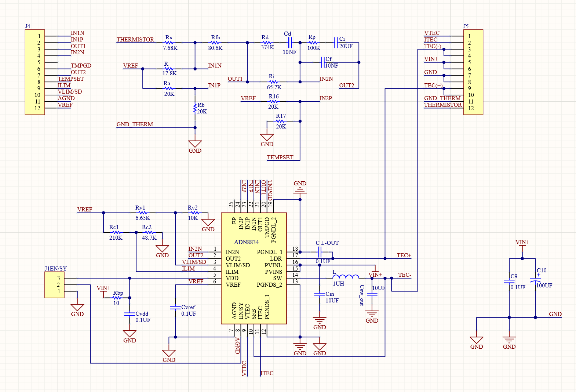The image size is (576, 392).
Task: Select the GND_THERM net label at left
Action: tap(135, 124)
